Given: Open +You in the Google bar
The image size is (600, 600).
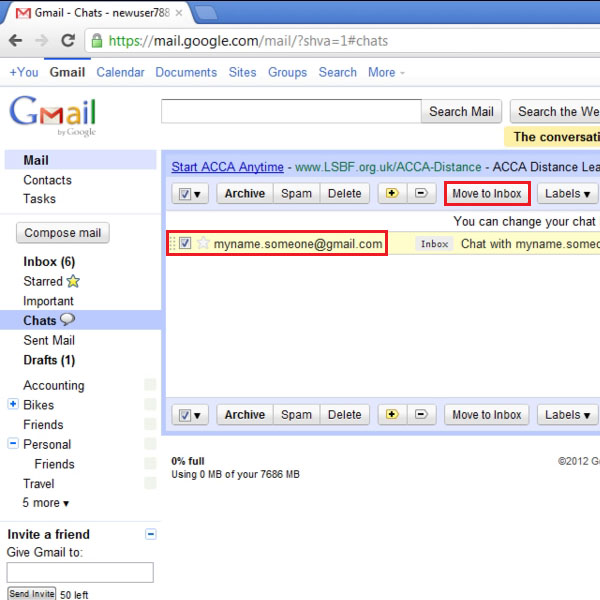Looking at the screenshot, I should pyautogui.click(x=24, y=72).
